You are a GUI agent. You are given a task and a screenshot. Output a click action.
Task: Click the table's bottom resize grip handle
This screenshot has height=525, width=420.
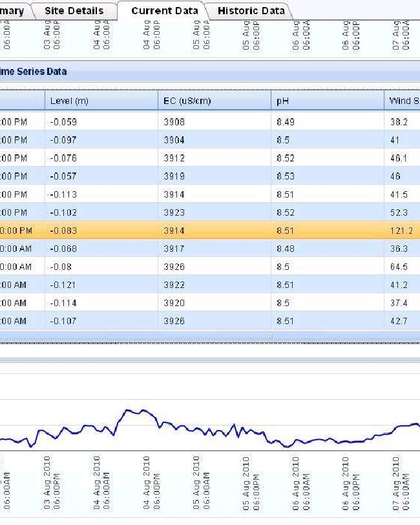[270, 336]
